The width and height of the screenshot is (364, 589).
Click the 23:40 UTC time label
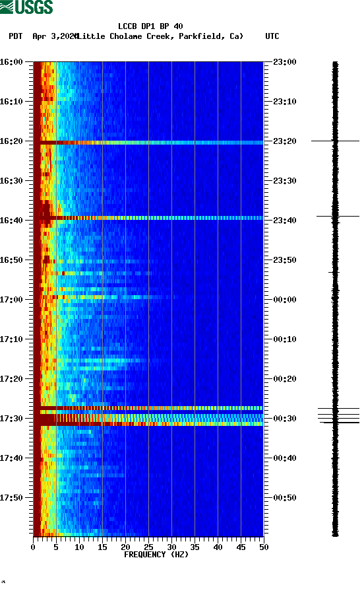[285, 221]
